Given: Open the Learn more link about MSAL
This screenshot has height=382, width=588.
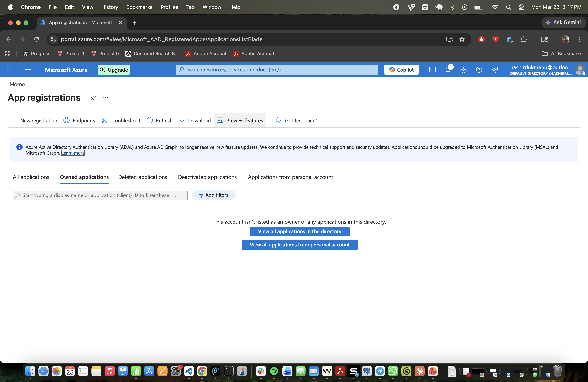Looking at the screenshot, I should [x=73, y=153].
